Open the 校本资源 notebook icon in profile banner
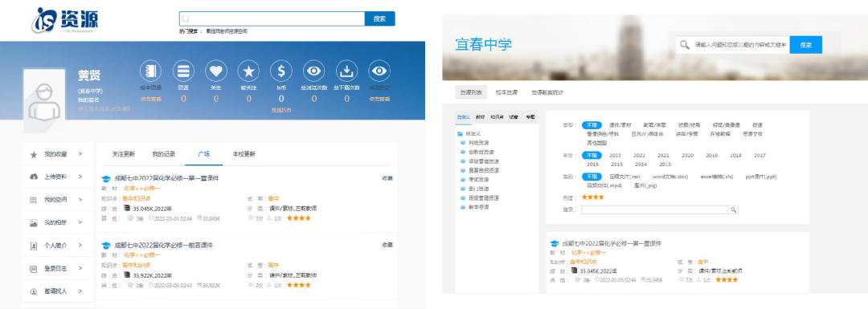Screen dimensions: 868x309 [150, 71]
